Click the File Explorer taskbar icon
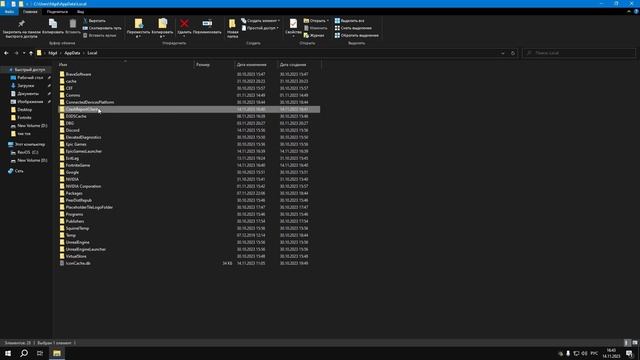This screenshot has width=640, height=360. click(57, 353)
